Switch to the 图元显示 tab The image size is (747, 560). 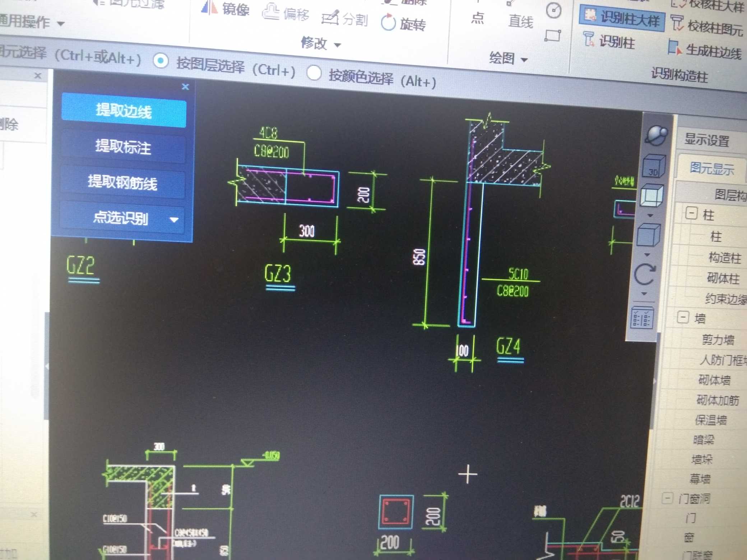[x=712, y=168]
